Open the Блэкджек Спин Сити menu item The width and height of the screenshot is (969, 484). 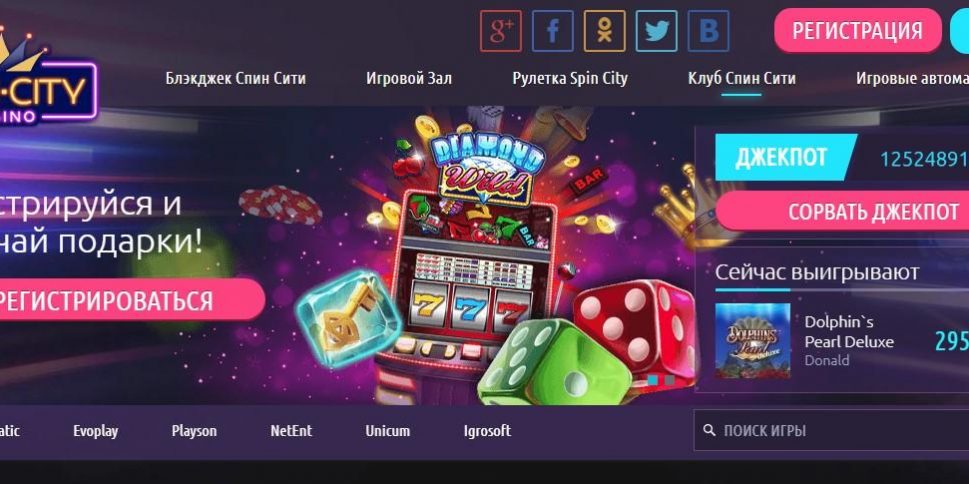point(235,79)
